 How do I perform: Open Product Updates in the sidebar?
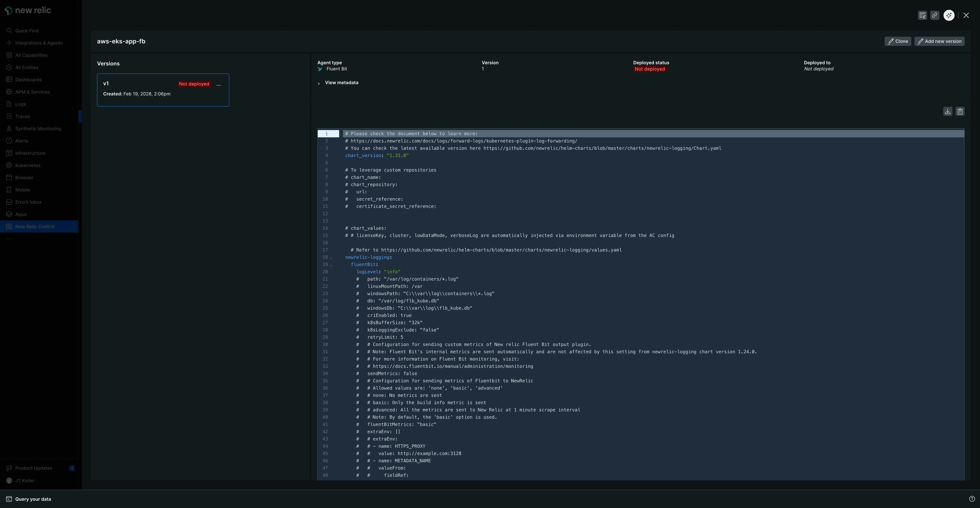33,468
